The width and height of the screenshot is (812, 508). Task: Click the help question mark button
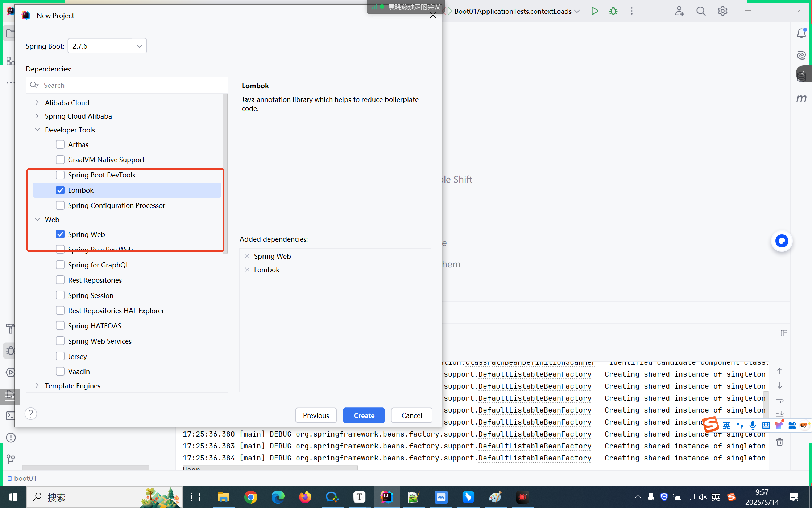click(31, 414)
